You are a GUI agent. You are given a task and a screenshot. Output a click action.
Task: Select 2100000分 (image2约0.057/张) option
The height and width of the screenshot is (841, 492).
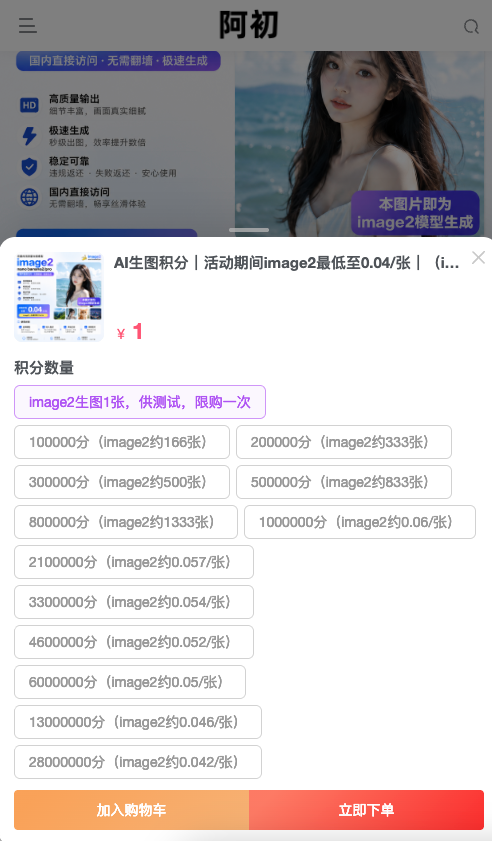click(x=134, y=562)
